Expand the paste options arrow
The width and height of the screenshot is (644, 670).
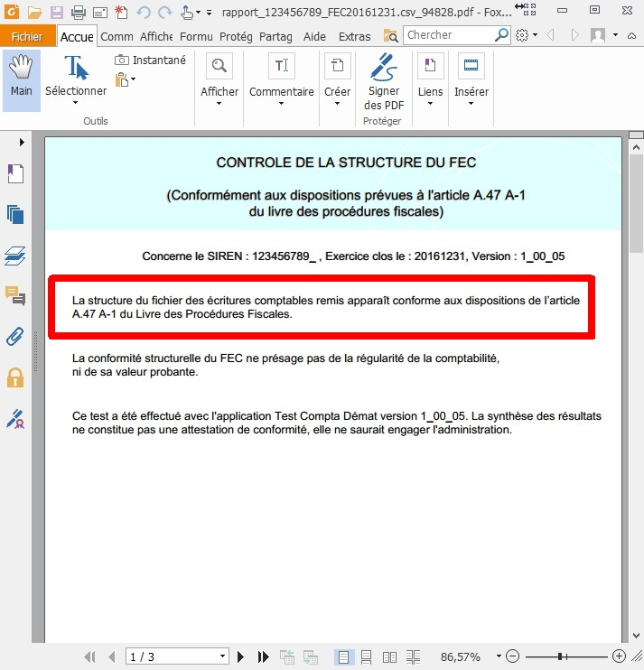(134, 79)
